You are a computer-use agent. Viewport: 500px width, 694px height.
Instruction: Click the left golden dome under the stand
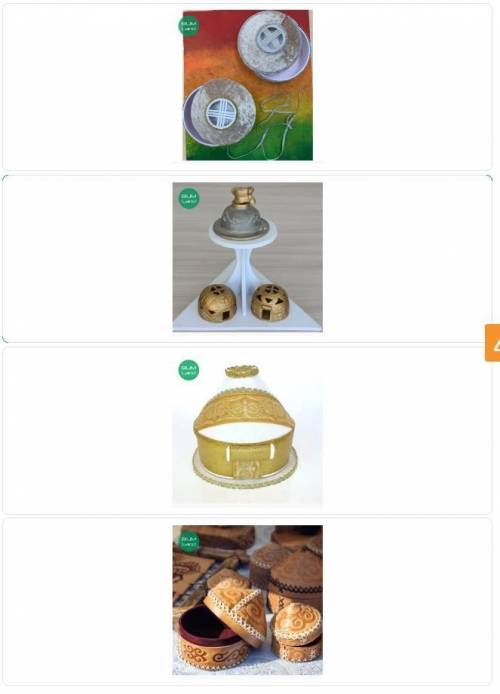[217, 303]
